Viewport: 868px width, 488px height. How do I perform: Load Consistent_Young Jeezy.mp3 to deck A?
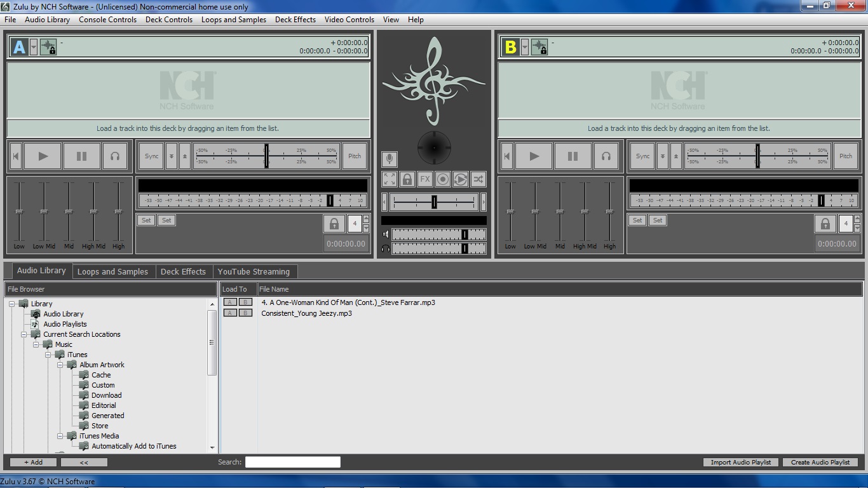click(x=230, y=312)
